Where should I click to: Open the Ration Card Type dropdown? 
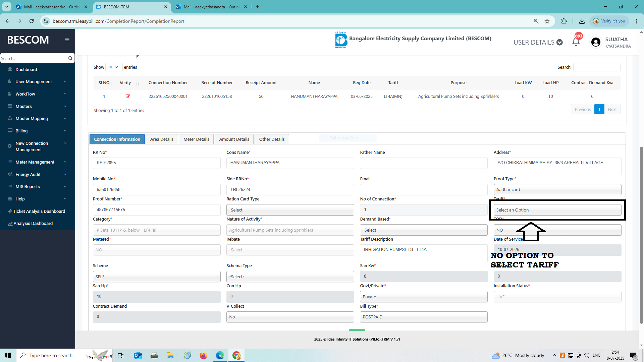tap(290, 210)
